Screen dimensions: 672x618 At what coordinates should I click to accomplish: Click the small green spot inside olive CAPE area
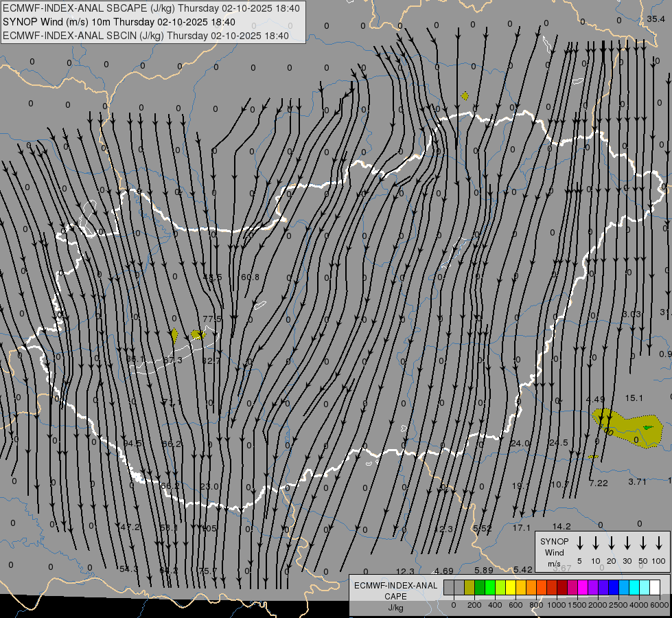tap(647, 427)
